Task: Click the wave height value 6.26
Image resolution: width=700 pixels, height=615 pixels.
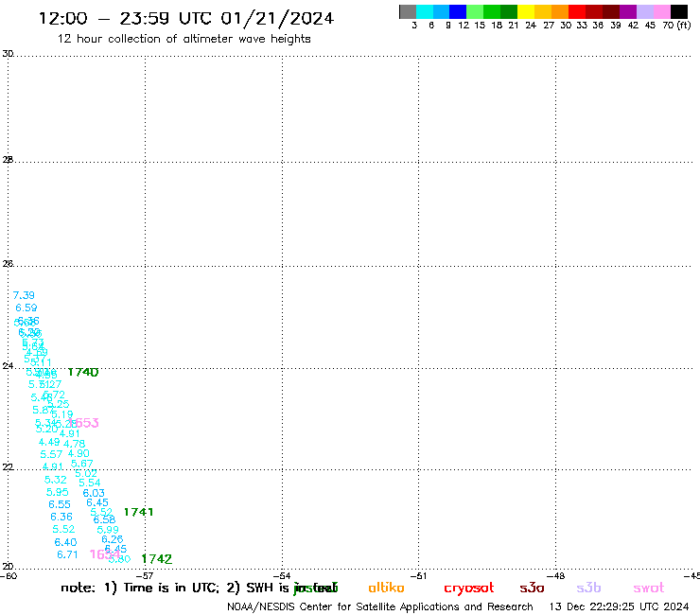Action: 112,539
